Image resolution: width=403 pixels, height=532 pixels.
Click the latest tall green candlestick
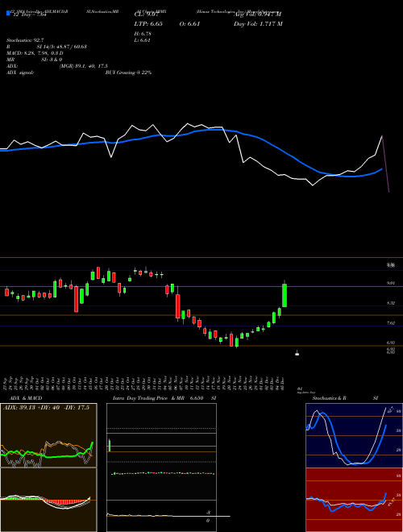[x=285, y=295]
